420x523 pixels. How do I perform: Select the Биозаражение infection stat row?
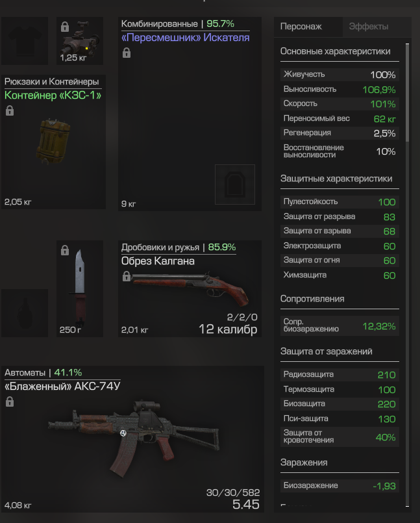point(340,486)
